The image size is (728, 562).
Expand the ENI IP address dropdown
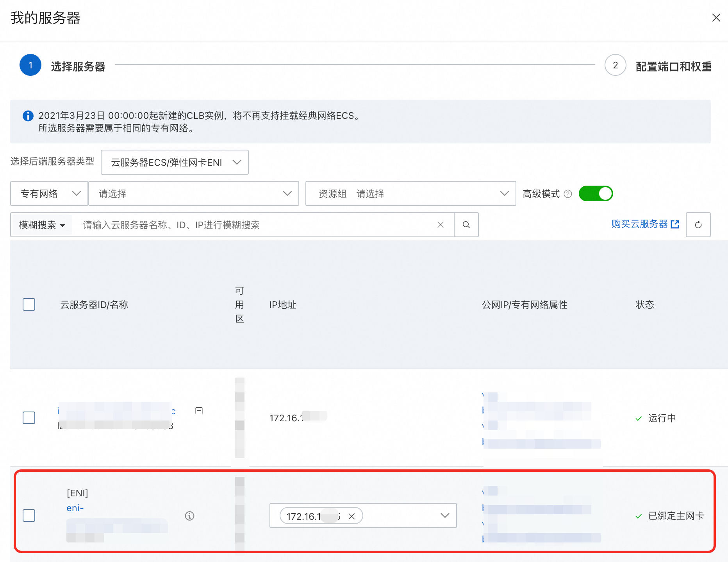point(445,515)
